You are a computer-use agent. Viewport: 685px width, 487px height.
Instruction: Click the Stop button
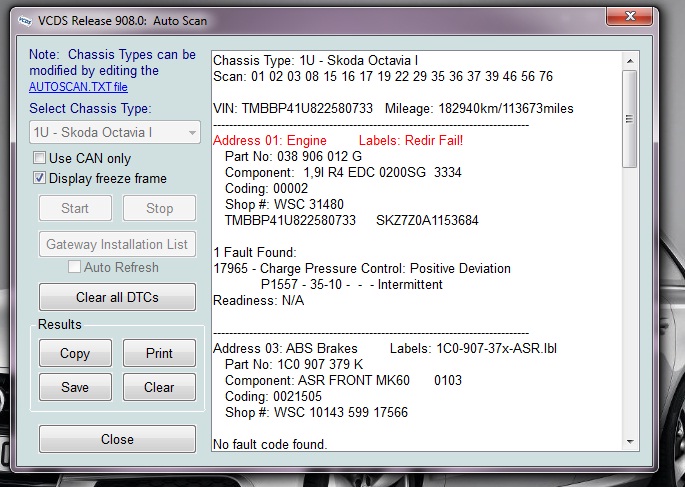pyautogui.click(x=159, y=208)
